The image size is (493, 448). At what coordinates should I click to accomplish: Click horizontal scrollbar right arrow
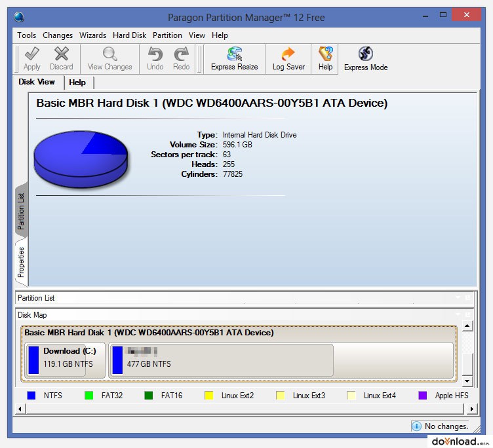[x=471, y=409]
